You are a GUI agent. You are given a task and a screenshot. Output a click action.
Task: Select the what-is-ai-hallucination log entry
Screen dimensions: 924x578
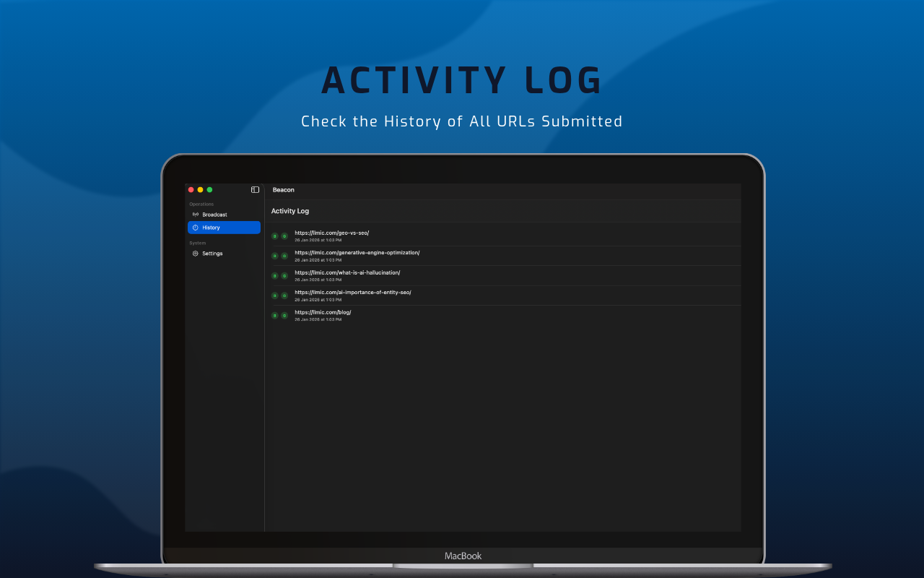(347, 272)
